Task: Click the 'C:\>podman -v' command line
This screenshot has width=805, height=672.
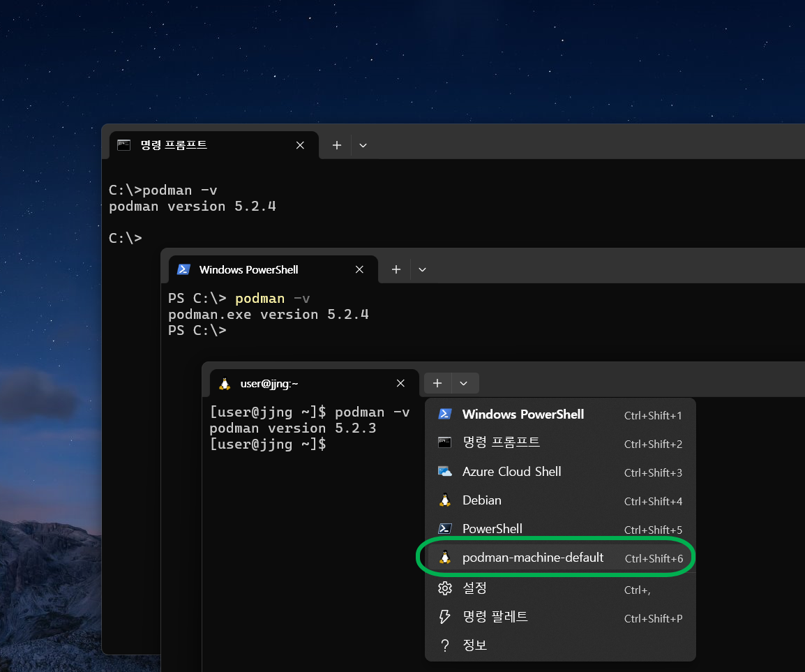Action: (163, 191)
